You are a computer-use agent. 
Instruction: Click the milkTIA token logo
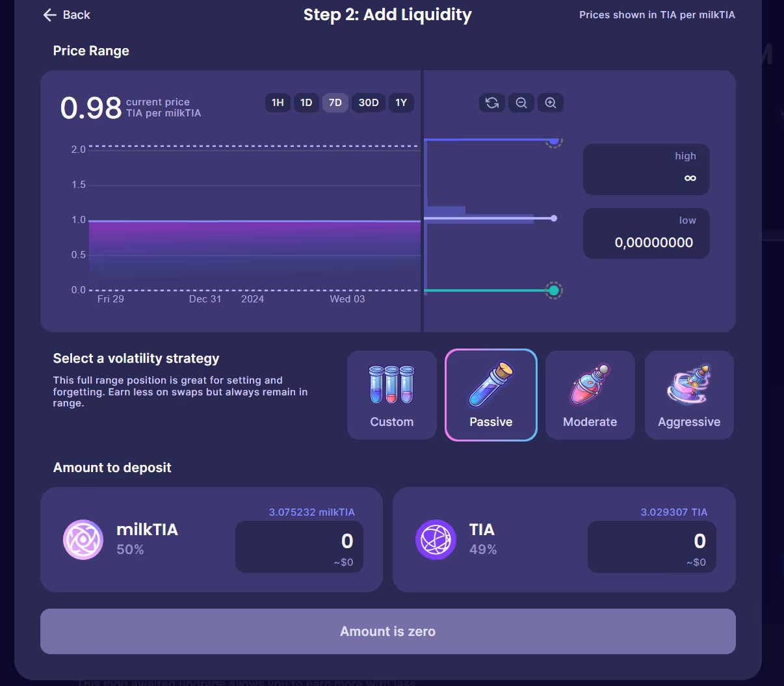pos(83,540)
